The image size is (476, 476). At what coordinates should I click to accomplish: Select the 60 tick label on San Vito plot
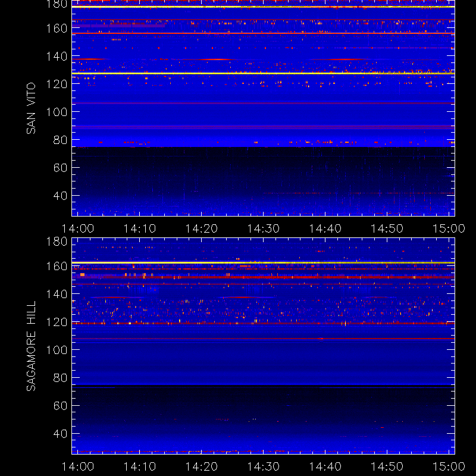pos(60,168)
